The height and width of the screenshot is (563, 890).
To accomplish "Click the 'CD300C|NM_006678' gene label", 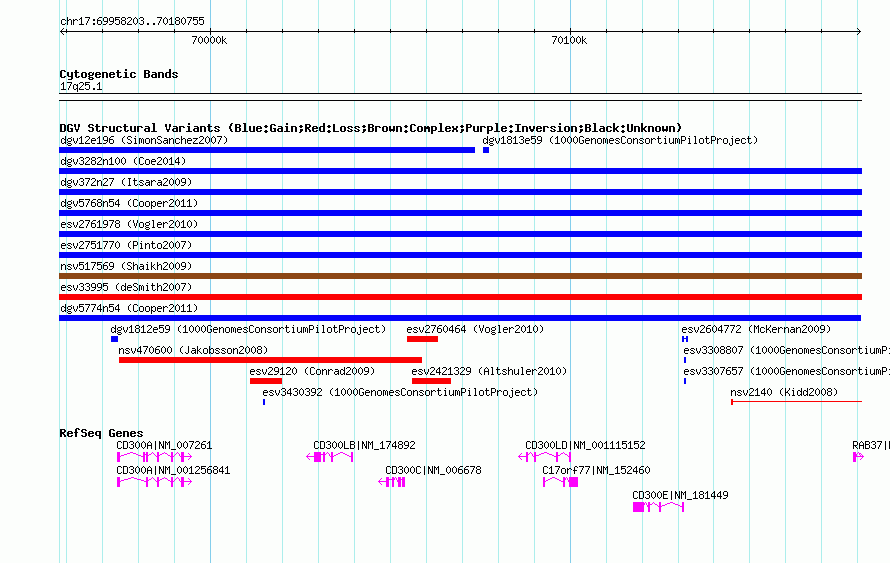I will [x=433, y=470].
